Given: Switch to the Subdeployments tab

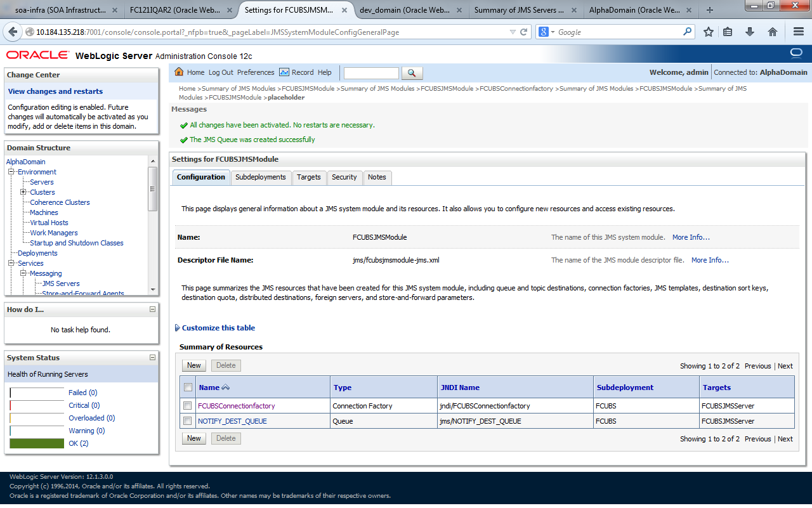Looking at the screenshot, I should 261,178.
